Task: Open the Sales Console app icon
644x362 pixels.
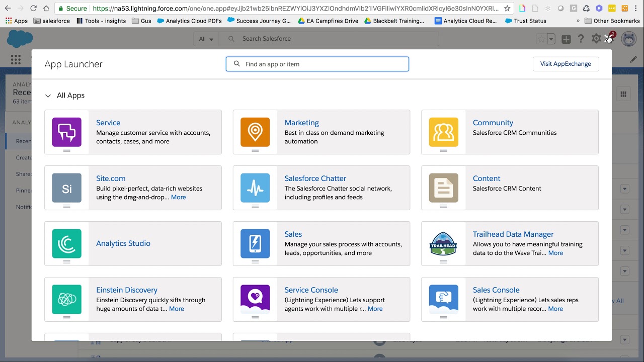Action: click(444, 300)
